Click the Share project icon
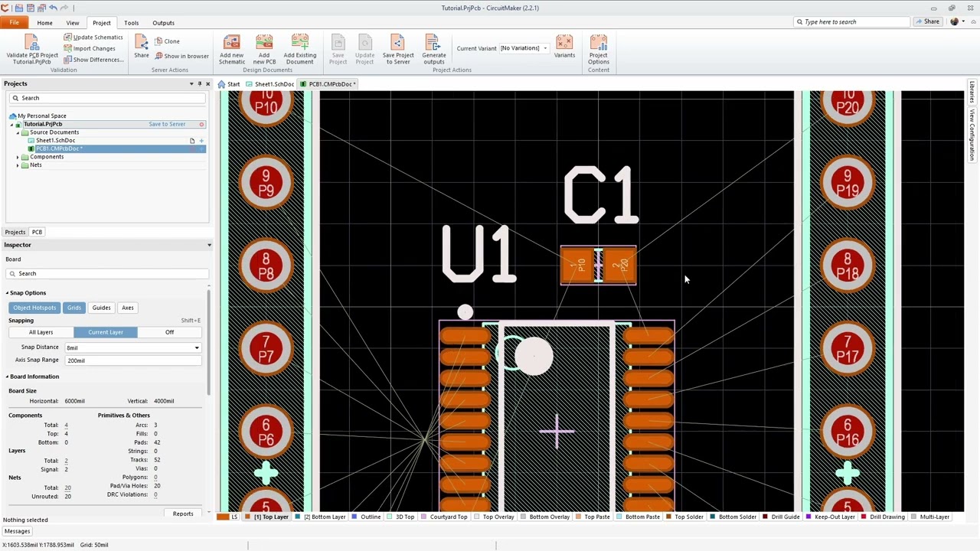Screen dimensions: 980x551 pos(142,42)
